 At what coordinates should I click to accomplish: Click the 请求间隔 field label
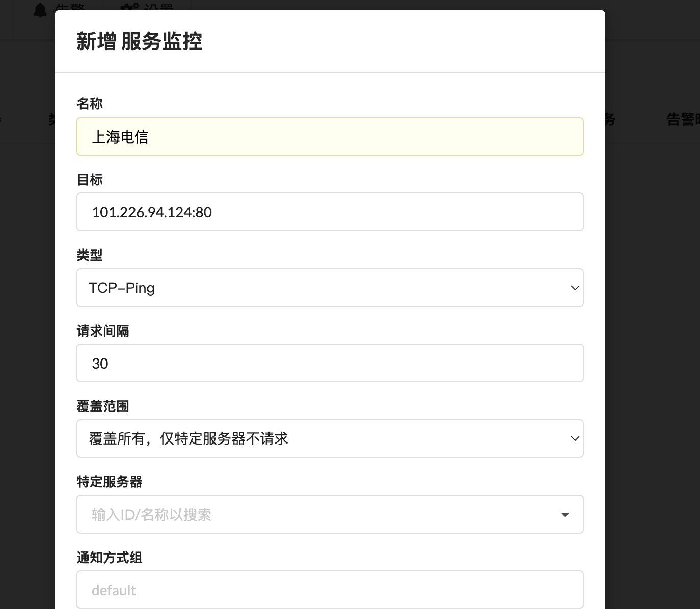tap(103, 331)
